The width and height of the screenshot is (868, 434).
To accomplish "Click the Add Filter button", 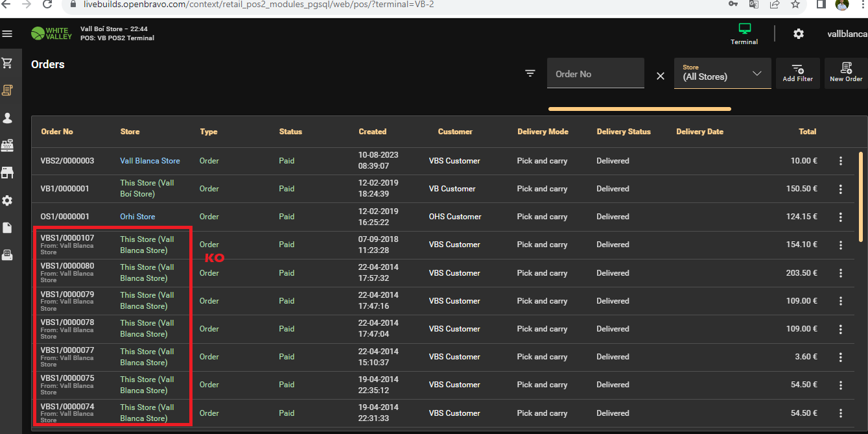I will click(x=797, y=73).
